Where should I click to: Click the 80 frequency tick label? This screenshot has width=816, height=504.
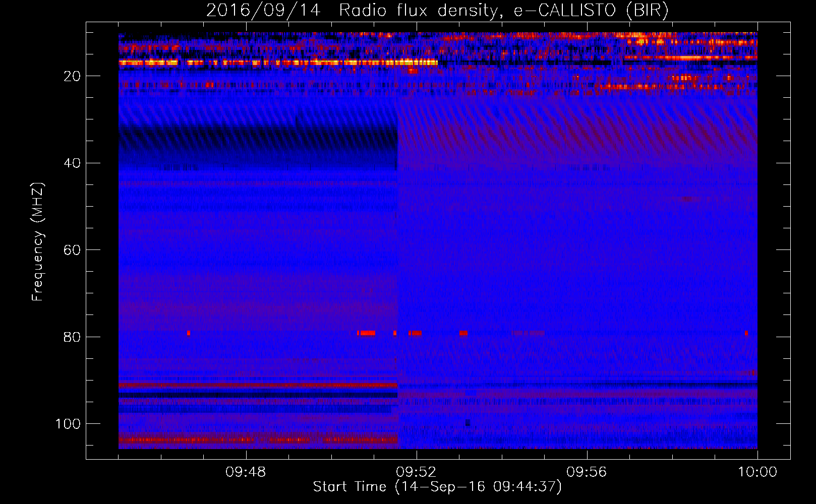tap(72, 337)
